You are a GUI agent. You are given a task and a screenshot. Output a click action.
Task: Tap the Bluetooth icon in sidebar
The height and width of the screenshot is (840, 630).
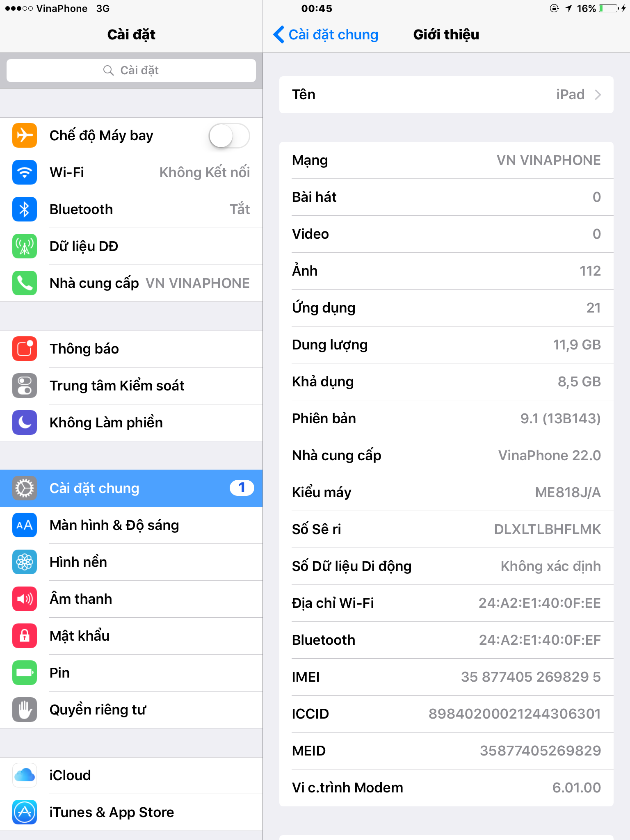(x=25, y=209)
